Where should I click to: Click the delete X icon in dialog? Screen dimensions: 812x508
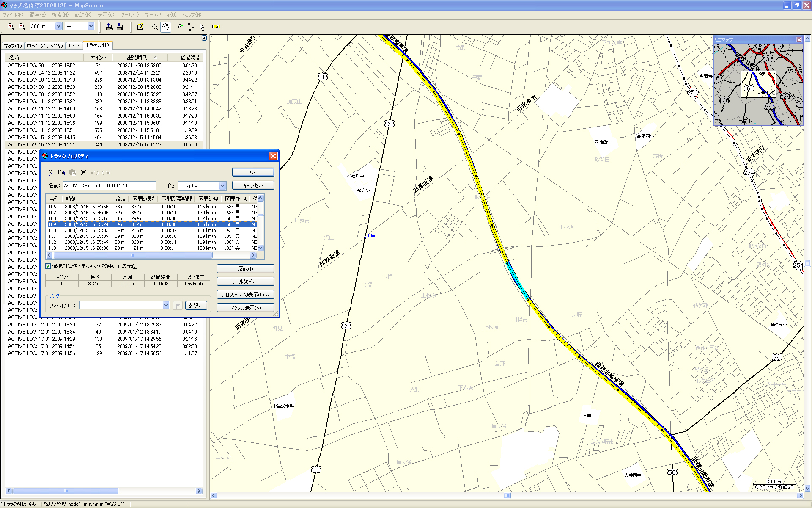(83, 172)
